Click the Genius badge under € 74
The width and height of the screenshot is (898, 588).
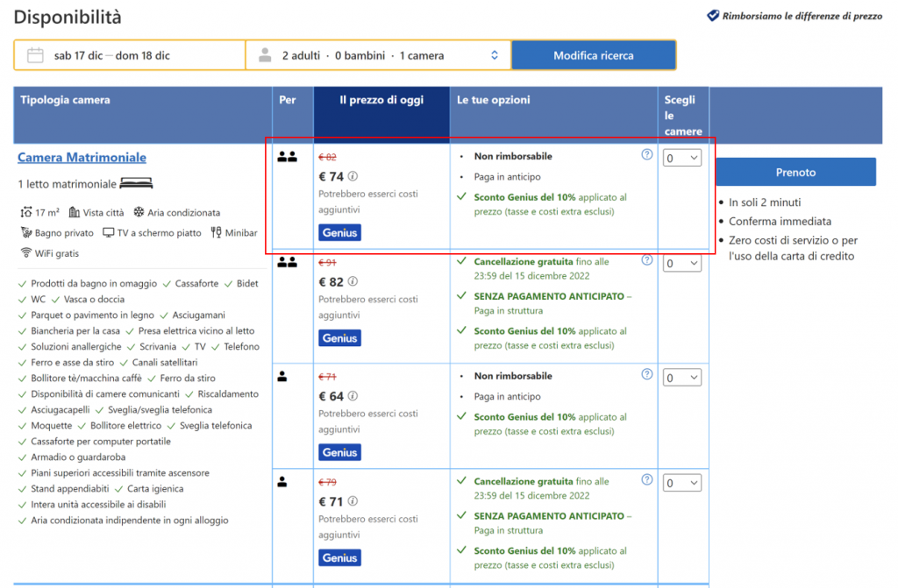point(339,232)
